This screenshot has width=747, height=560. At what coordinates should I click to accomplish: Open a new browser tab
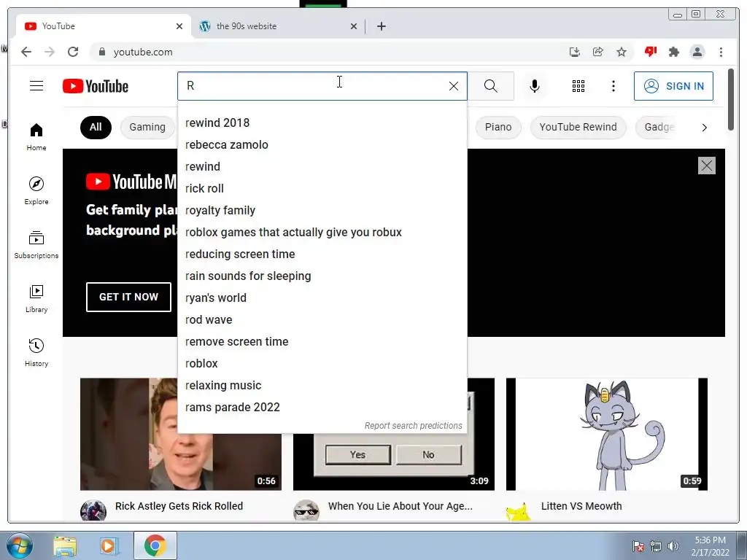(381, 26)
